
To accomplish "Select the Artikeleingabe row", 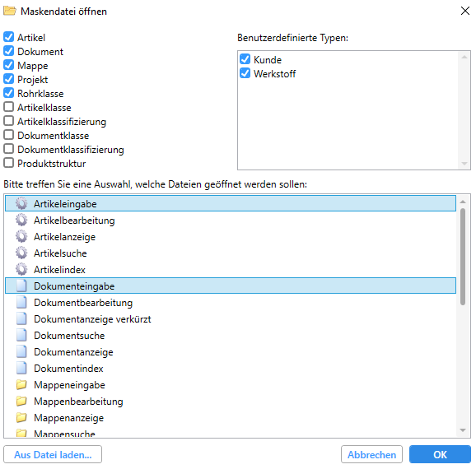I will tap(231, 203).
